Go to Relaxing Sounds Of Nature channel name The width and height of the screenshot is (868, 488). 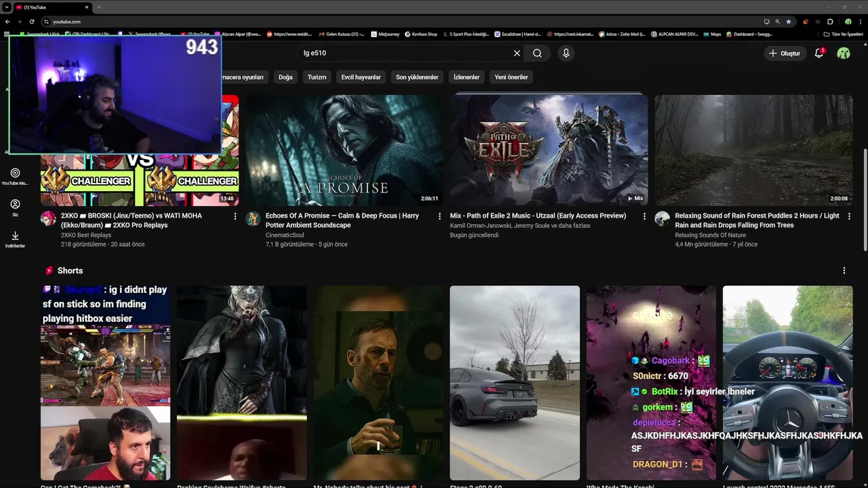pyautogui.click(x=710, y=235)
